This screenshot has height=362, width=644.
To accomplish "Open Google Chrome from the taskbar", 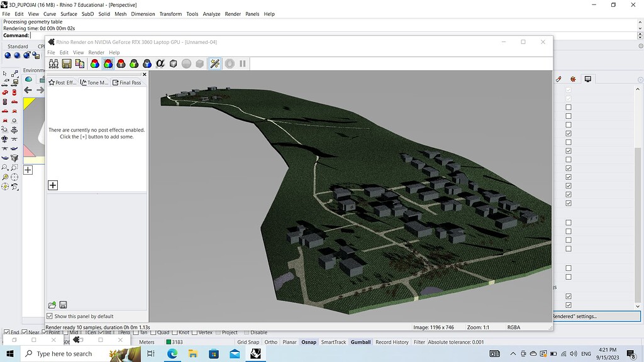I will [171, 354].
